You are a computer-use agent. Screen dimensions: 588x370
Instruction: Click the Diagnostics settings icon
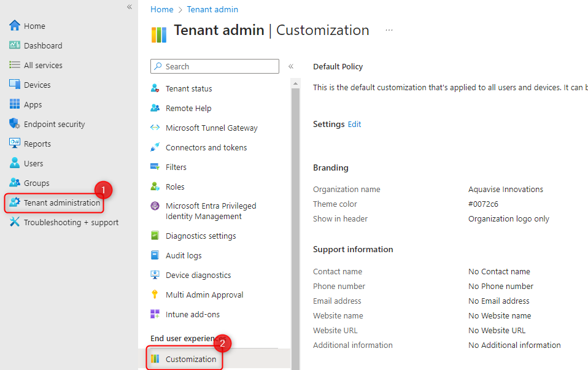click(x=155, y=236)
